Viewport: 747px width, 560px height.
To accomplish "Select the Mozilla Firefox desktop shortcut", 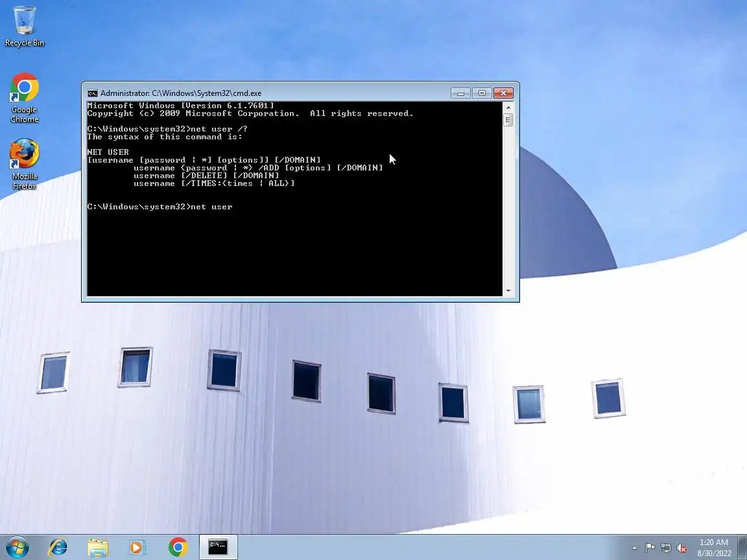I will tap(24, 164).
